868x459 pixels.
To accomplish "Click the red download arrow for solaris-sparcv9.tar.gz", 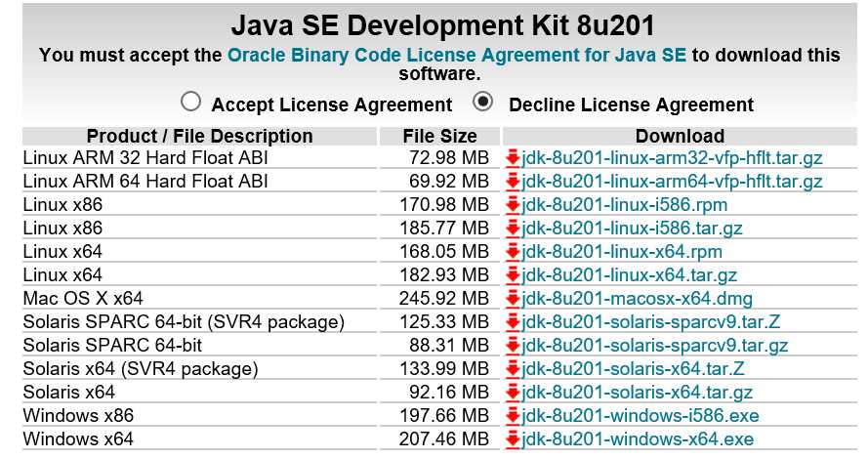I will click(513, 346).
